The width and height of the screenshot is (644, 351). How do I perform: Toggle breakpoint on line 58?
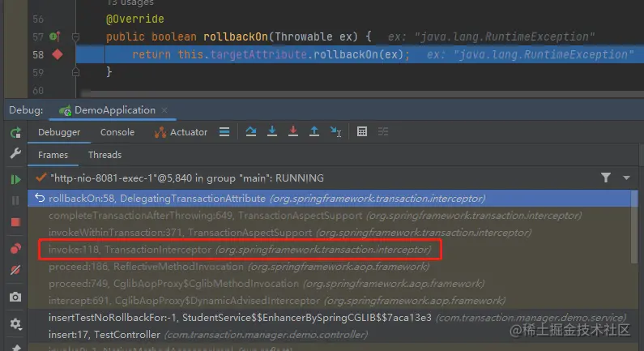click(x=57, y=54)
